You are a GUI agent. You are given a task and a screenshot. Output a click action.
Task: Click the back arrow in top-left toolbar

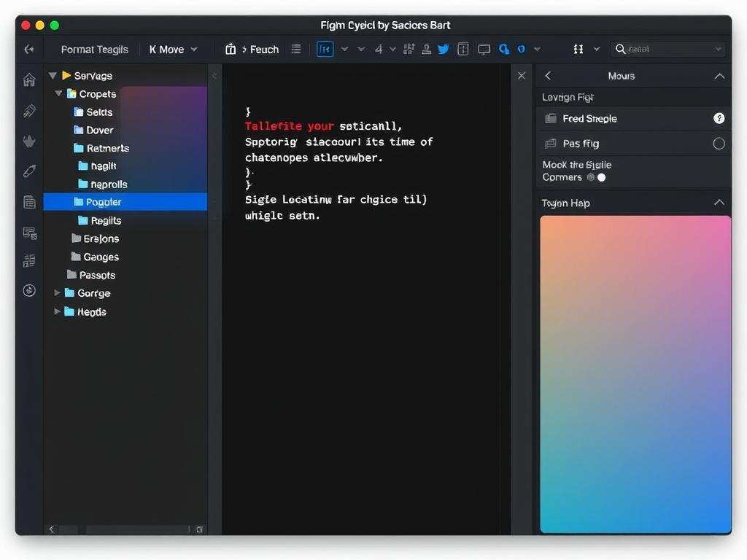29,49
